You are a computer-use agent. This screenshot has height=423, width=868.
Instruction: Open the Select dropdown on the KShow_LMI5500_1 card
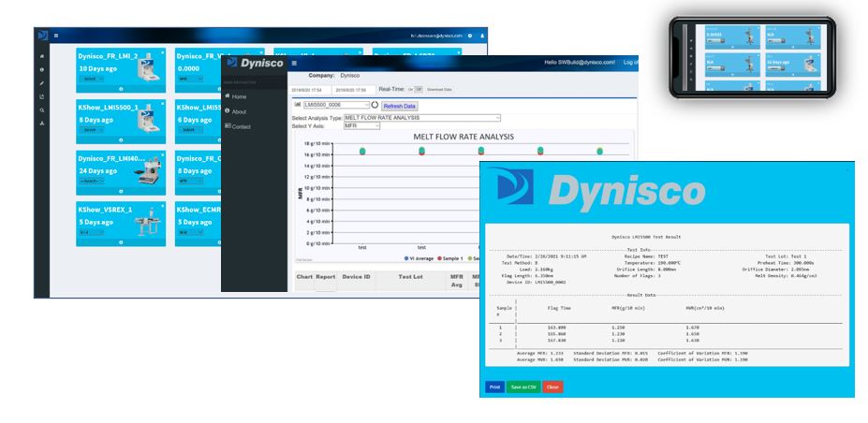coord(92,129)
